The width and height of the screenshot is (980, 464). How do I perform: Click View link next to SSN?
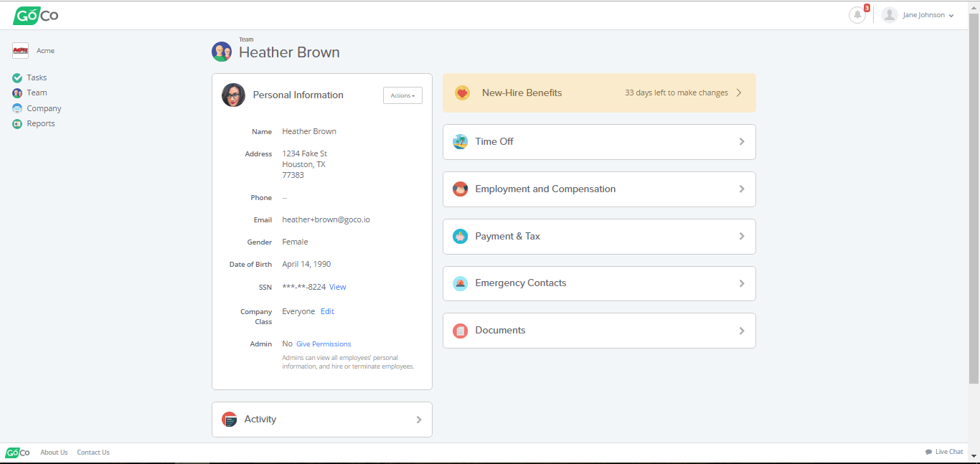337,287
